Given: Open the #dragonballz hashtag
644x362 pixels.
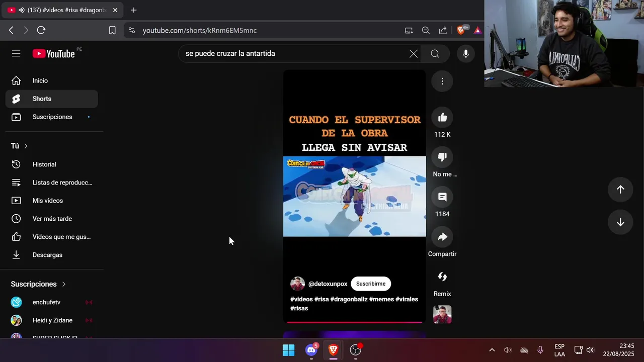Looking at the screenshot, I should 349,299.
